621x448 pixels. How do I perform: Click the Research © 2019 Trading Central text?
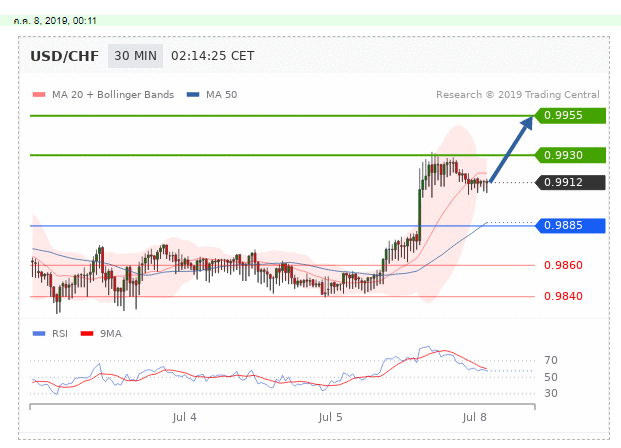click(x=518, y=95)
